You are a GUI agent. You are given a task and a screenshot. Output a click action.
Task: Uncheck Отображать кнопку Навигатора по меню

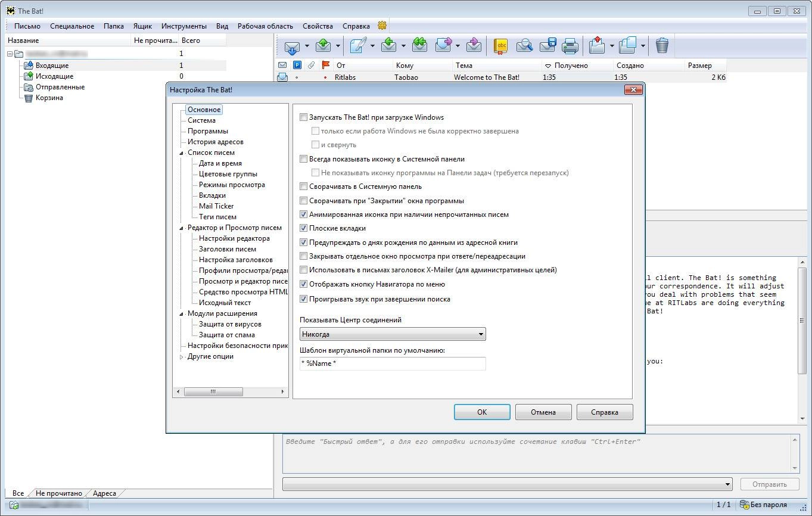pyautogui.click(x=304, y=284)
